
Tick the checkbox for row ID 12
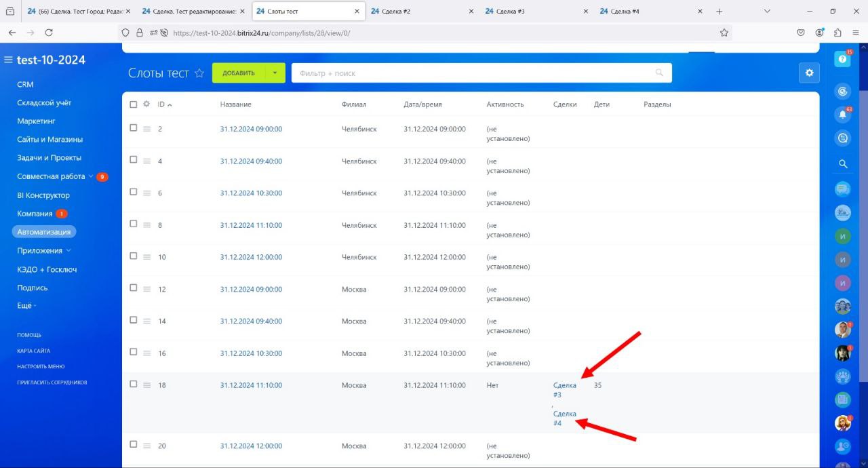click(x=134, y=288)
